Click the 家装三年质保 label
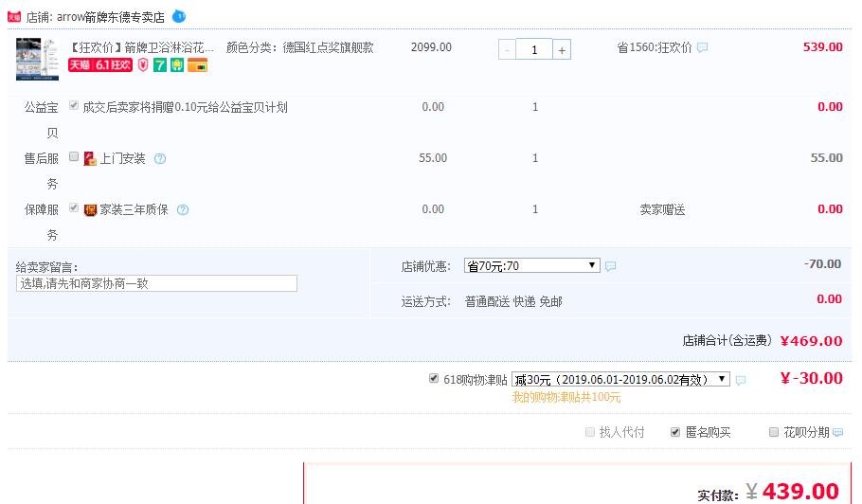Viewport: 862px width, 504px height. (135, 209)
